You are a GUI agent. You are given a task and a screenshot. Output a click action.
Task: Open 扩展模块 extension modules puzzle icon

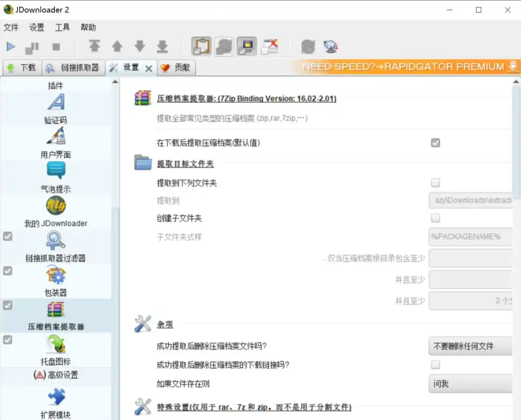pos(56,396)
